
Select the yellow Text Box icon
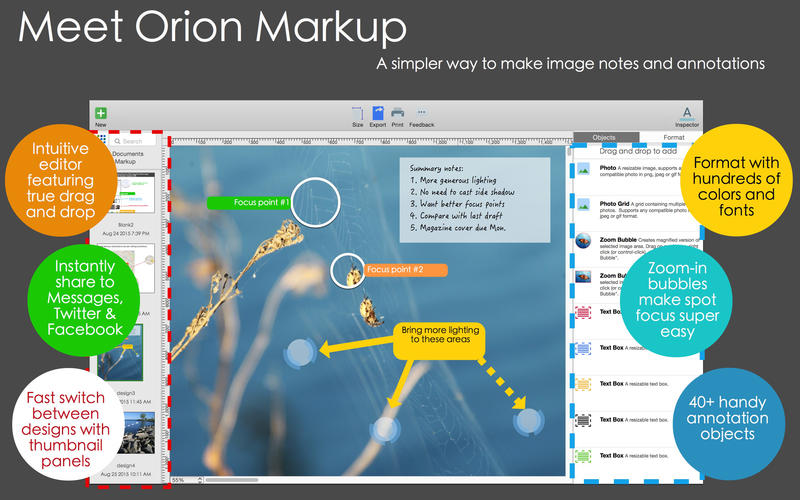pyautogui.click(x=583, y=384)
